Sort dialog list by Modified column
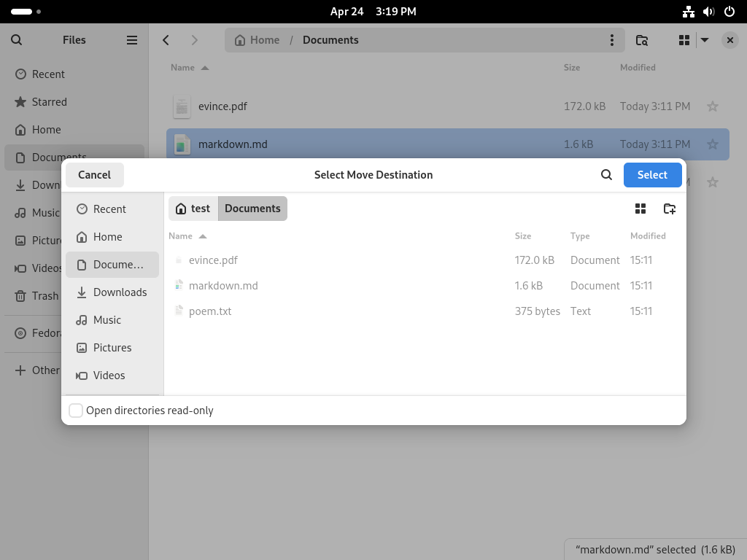 tap(648, 236)
